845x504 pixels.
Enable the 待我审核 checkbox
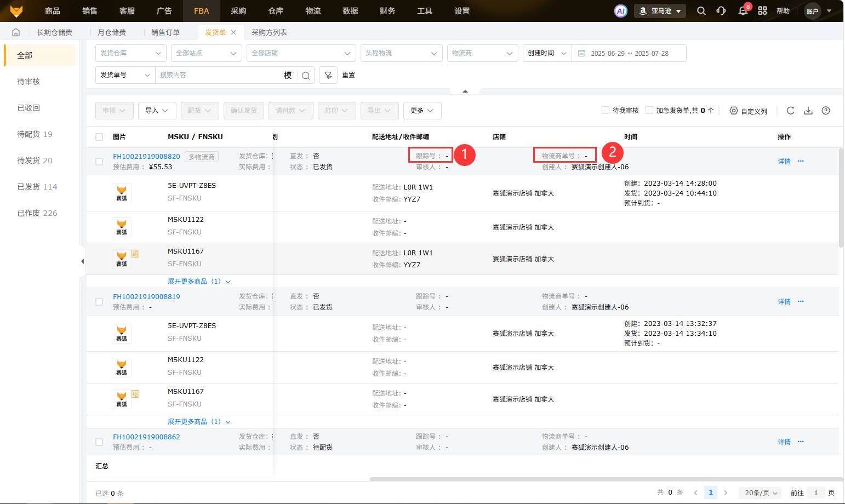pyautogui.click(x=606, y=110)
